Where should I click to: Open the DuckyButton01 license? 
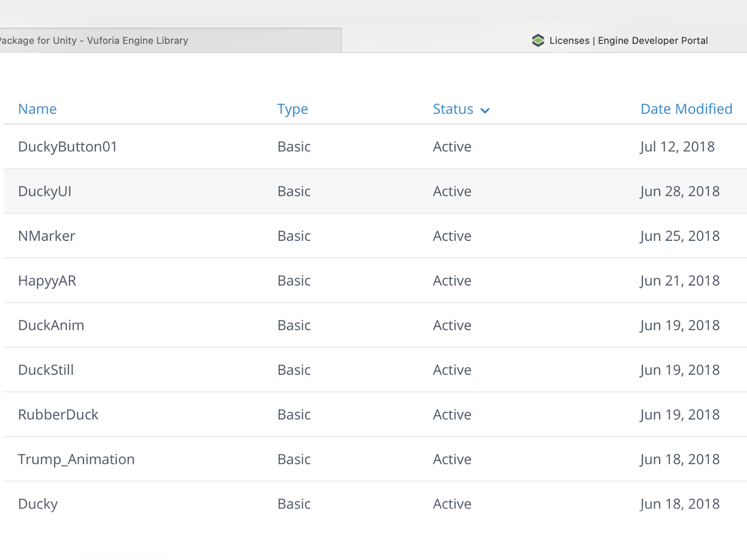[x=67, y=146]
